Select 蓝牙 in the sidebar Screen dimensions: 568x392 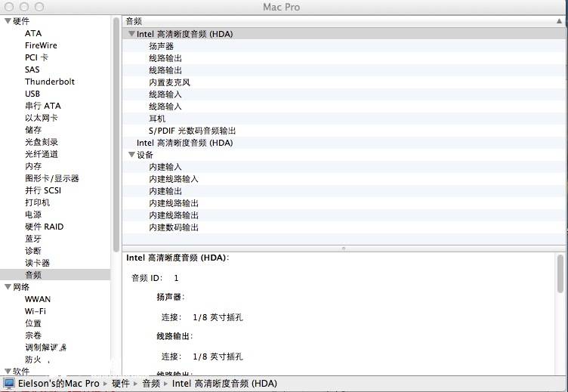[x=33, y=239]
